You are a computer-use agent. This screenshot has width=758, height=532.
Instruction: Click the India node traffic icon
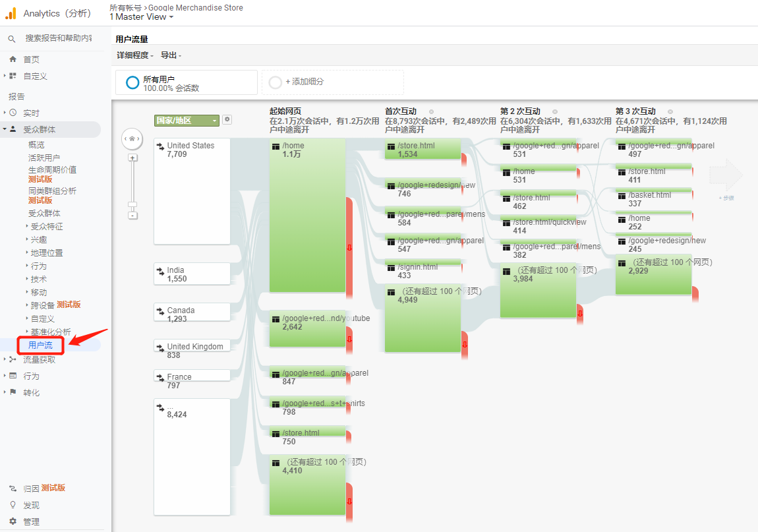160,272
